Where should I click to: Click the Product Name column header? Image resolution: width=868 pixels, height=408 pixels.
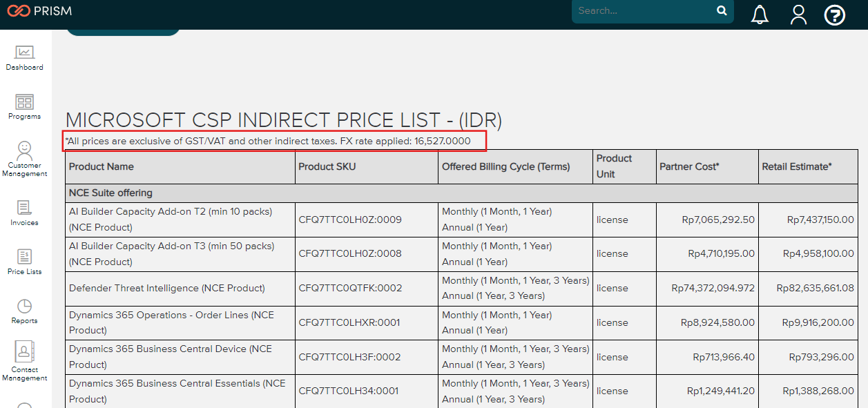[180, 167]
